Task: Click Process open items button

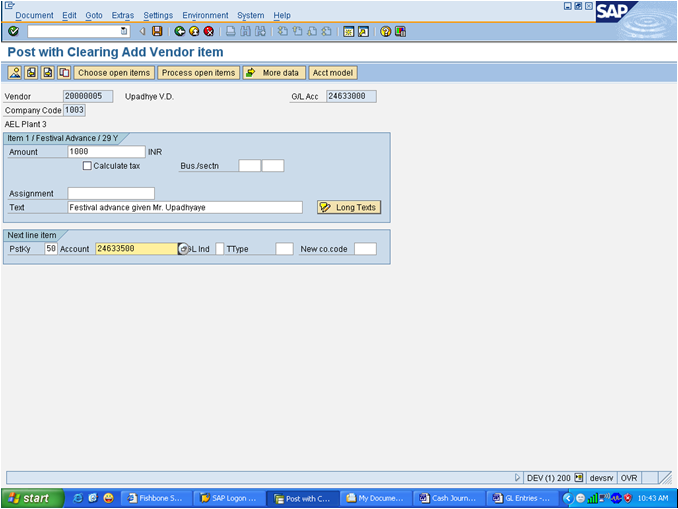Action: point(198,73)
